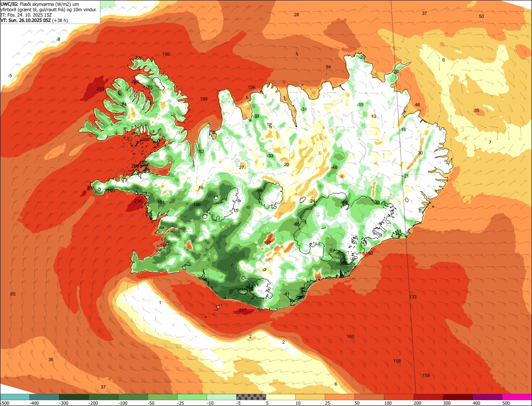Viewport: 532px width, 406px height.
Task: Click the pale yellow legend swatch between 5 and 10
Action: [281, 397]
